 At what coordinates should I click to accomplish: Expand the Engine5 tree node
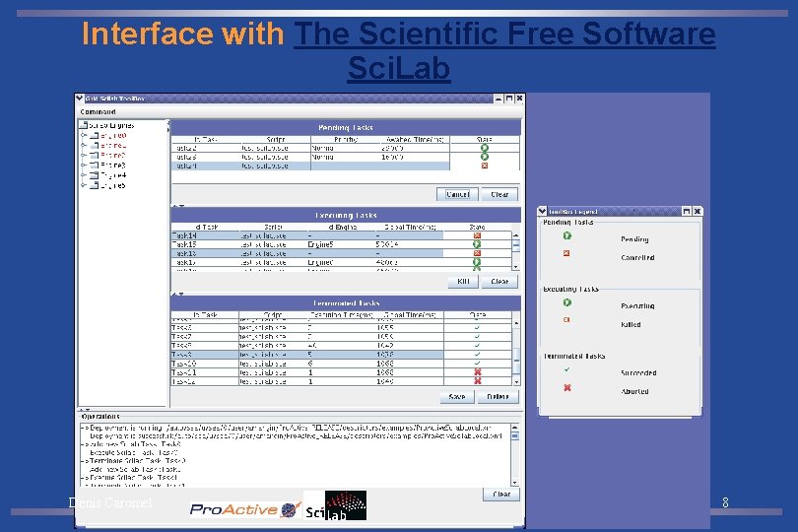click(x=84, y=185)
